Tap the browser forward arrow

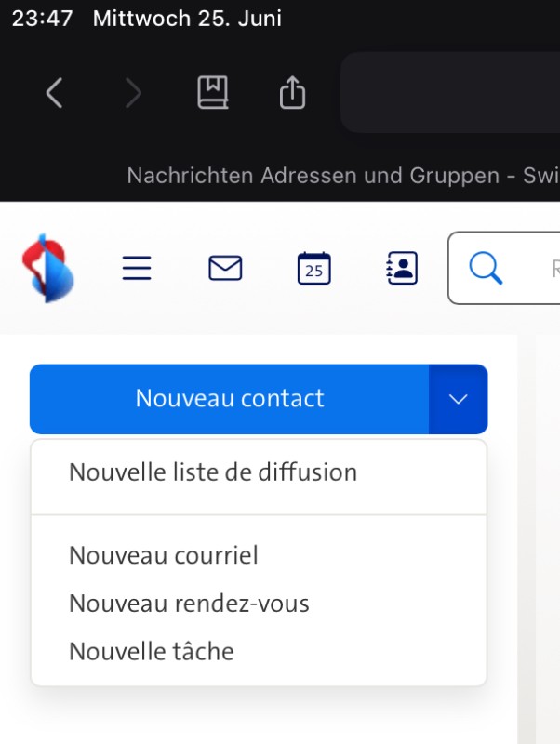tap(134, 92)
